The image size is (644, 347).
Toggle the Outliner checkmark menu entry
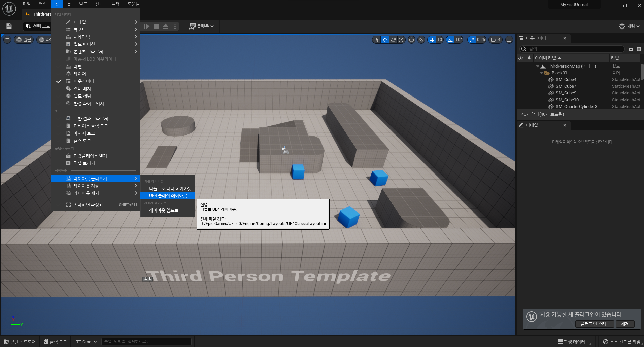click(x=96, y=81)
